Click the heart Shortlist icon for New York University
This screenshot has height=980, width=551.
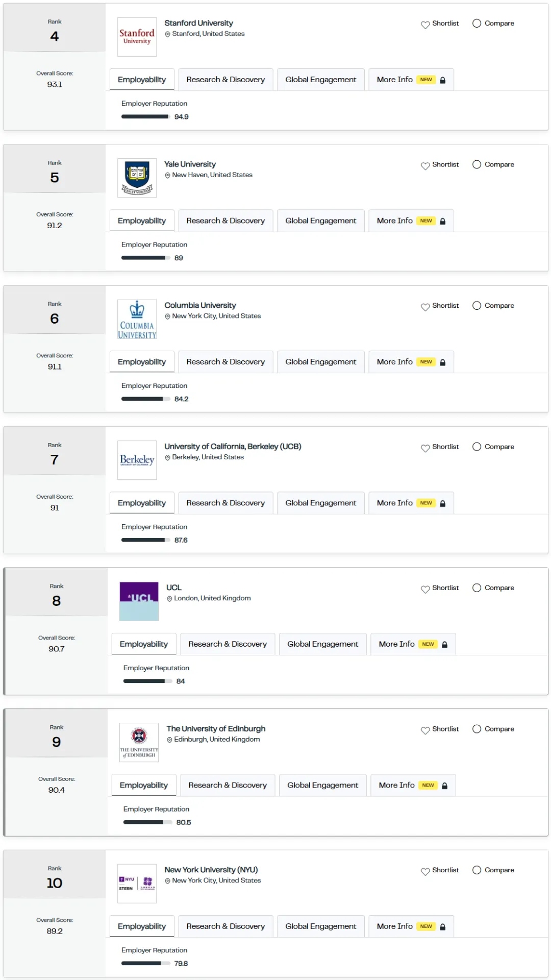tap(425, 871)
